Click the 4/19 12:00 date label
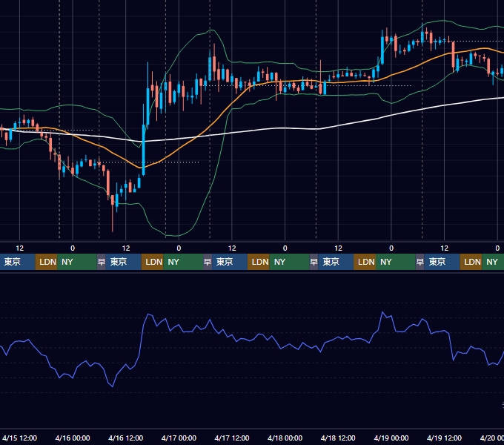The height and width of the screenshot is (445, 504). (444, 438)
